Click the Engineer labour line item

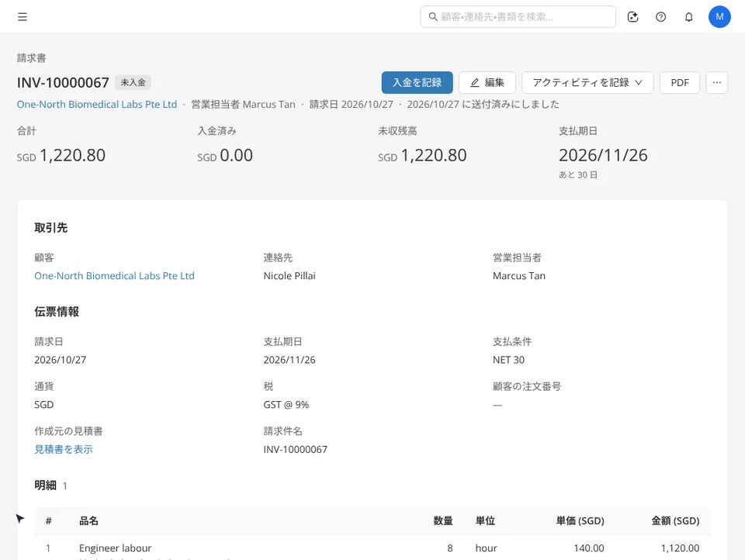[116, 548]
